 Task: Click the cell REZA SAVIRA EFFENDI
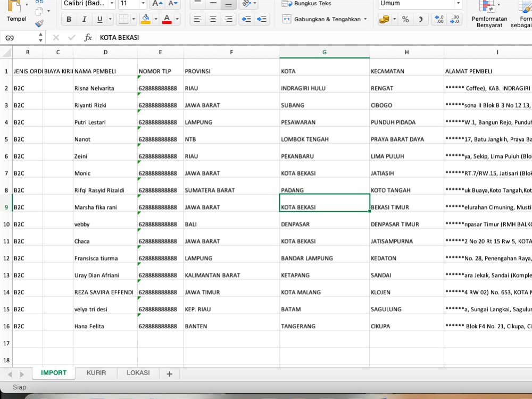coord(105,288)
